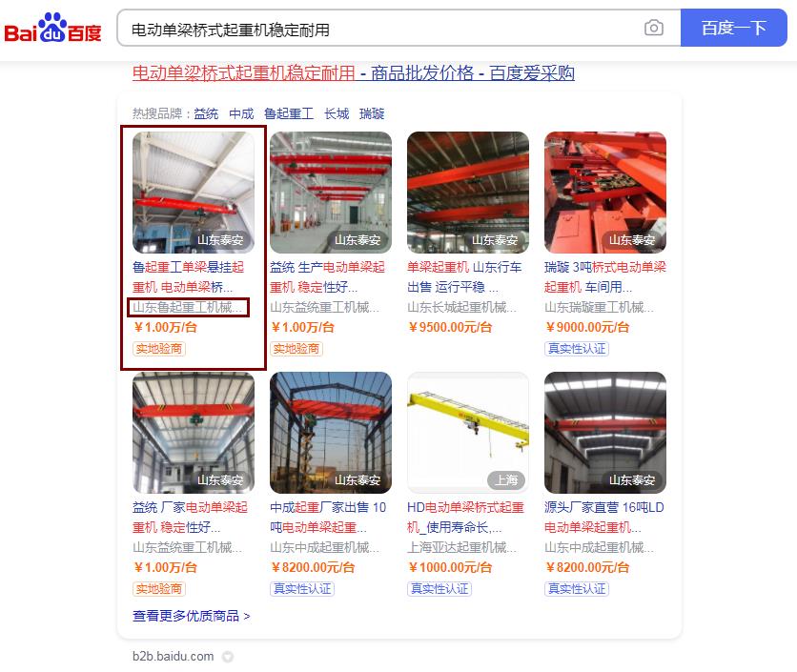Viewport: 797px width, 672px height.
Task: Click the camera image search icon
Action: point(654,28)
